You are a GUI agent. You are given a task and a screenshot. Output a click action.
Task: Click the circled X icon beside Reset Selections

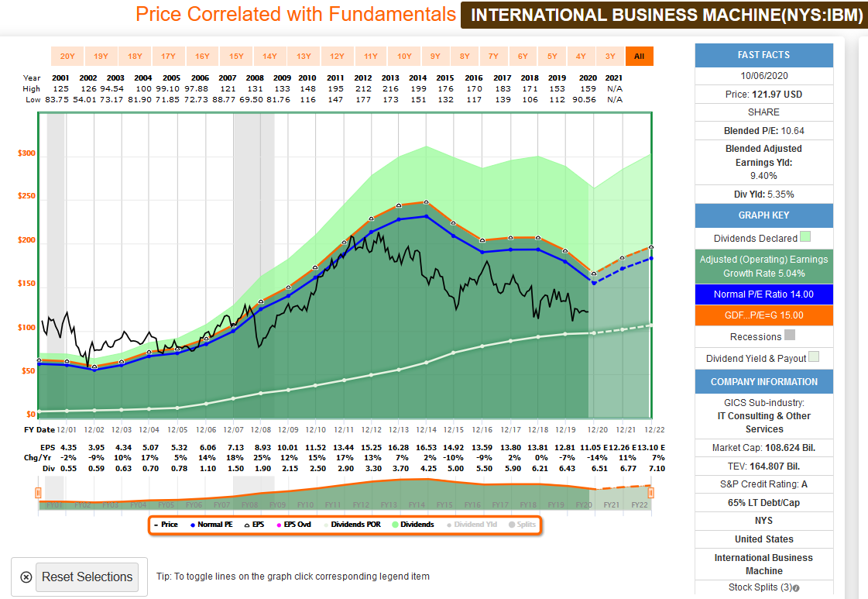click(26, 577)
